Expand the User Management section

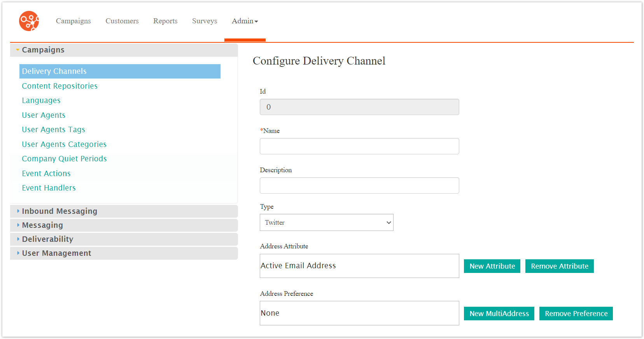click(56, 253)
